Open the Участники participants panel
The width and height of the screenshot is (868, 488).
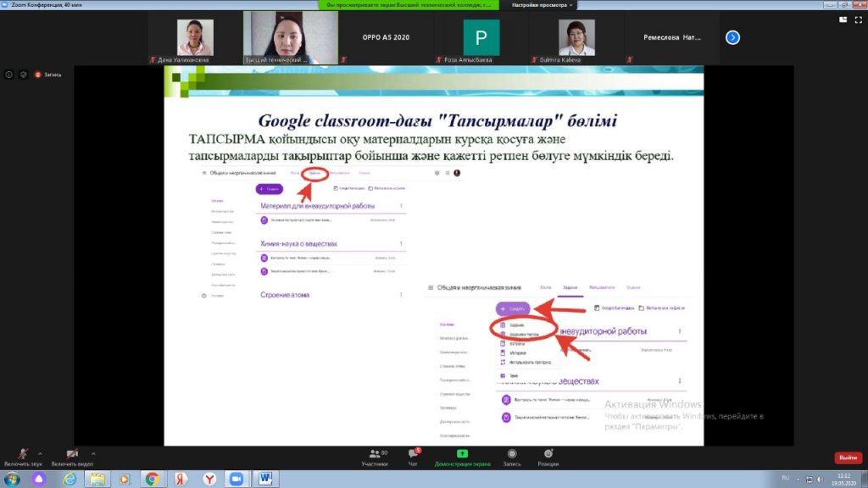(x=376, y=457)
